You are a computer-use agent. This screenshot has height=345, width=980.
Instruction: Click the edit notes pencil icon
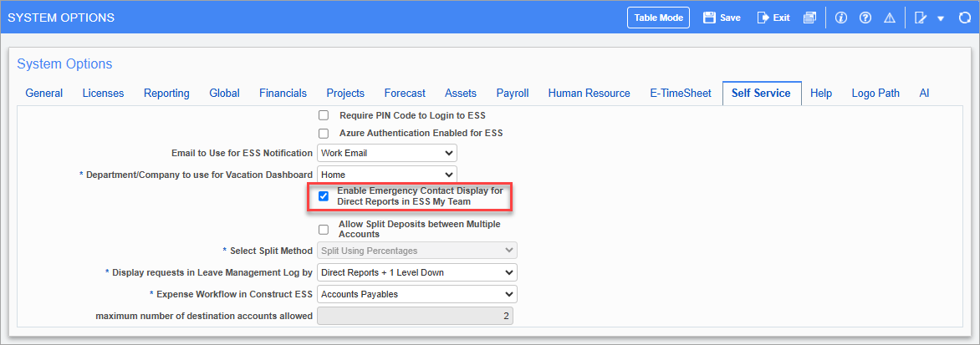[x=921, y=18]
